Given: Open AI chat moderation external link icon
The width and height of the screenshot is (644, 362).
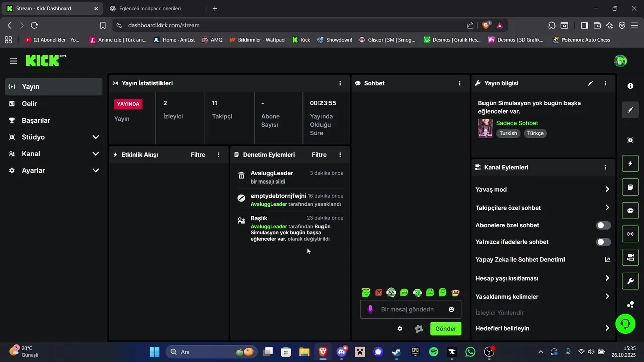Looking at the screenshot, I should 607,260.
